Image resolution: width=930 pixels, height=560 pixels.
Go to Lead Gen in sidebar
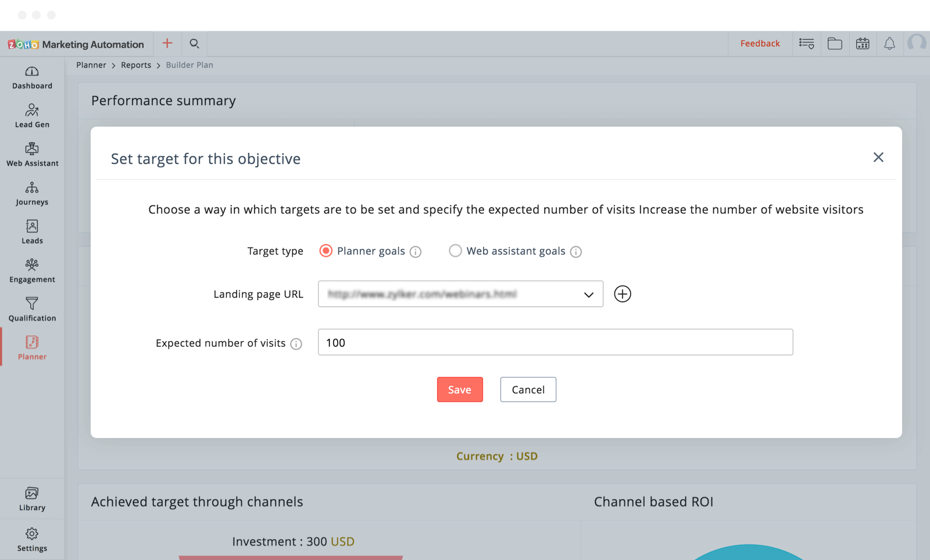[32, 116]
